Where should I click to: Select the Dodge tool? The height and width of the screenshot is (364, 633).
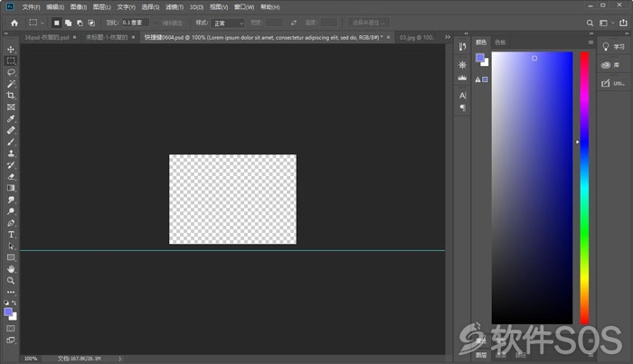(11, 211)
